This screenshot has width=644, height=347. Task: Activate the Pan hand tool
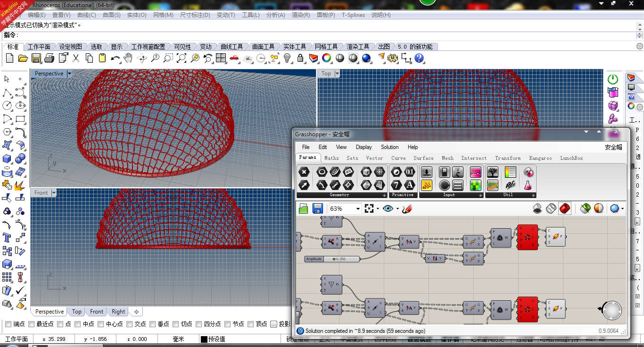click(x=128, y=58)
